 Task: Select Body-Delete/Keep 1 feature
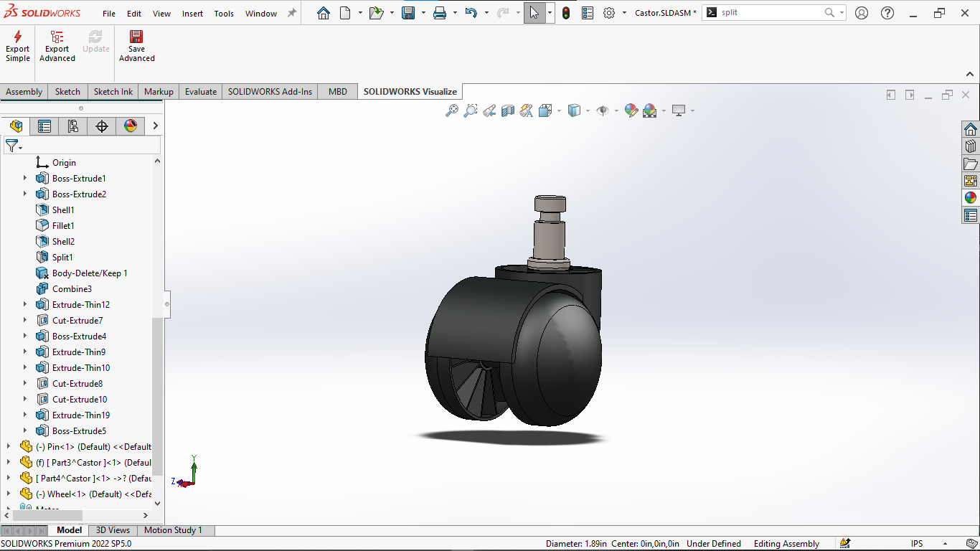(x=90, y=273)
